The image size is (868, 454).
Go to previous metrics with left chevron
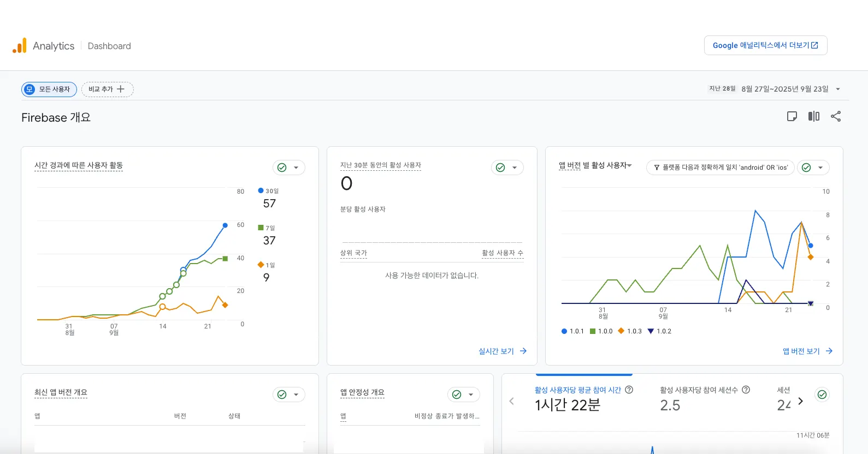[511, 401]
